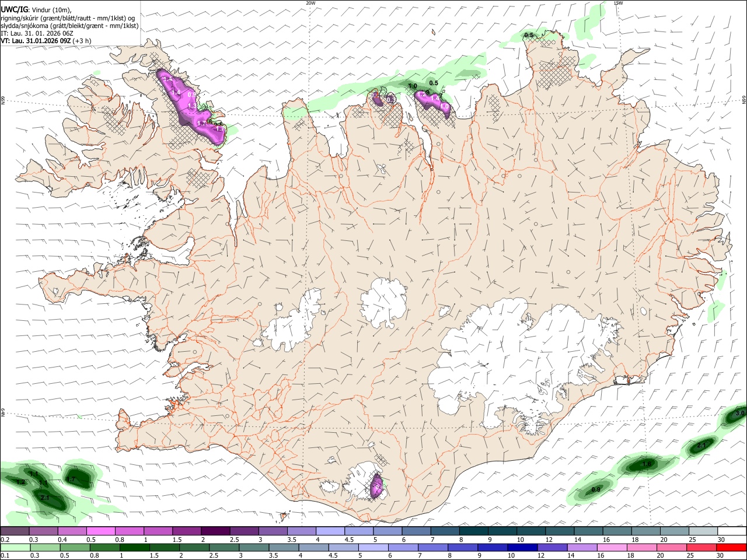Click the 20W longitude label
The image size is (747, 560).
click(311, 3)
